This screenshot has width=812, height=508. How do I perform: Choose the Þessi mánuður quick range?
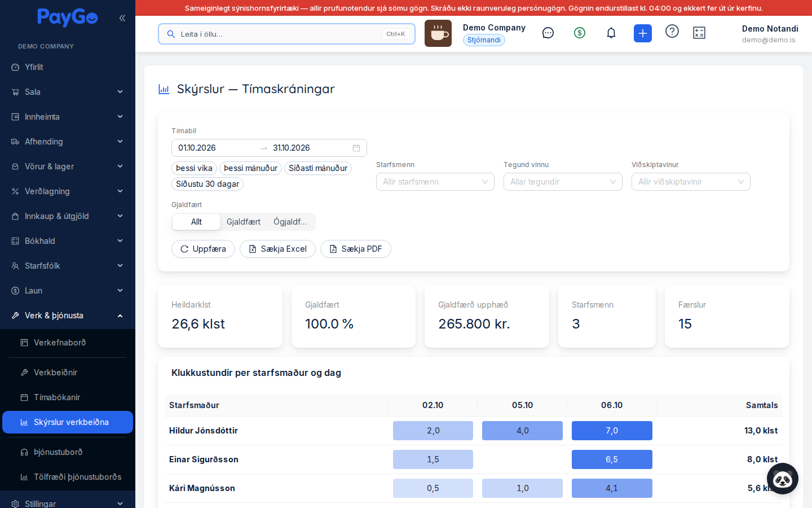250,168
